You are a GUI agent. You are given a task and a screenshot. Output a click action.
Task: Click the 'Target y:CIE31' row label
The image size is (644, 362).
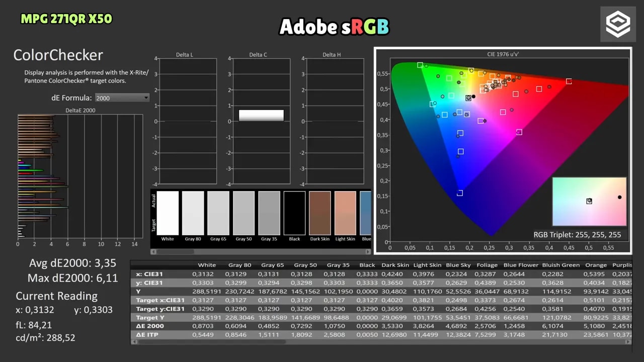point(160,309)
